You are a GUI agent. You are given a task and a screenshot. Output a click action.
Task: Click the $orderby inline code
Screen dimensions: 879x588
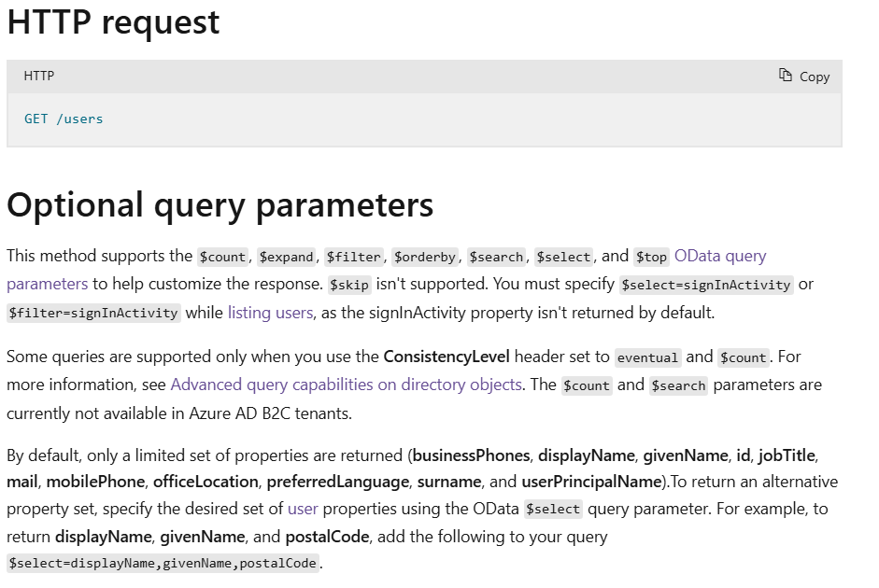coord(424,257)
